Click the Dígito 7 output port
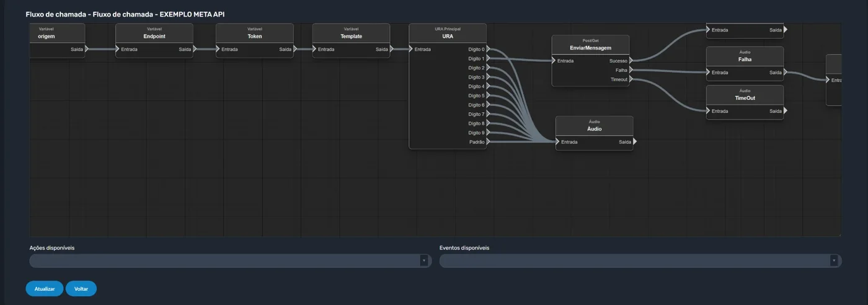868x305 pixels. 489,114
